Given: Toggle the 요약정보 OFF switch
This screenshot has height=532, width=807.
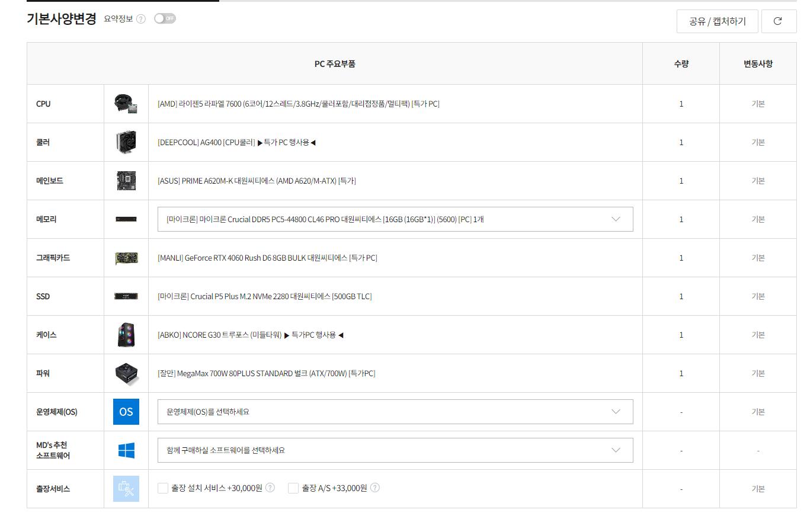Looking at the screenshot, I should [165, 18].
